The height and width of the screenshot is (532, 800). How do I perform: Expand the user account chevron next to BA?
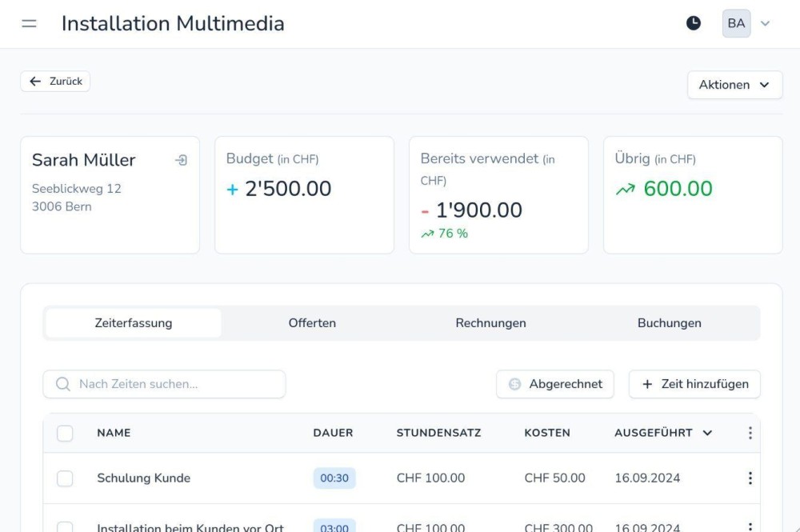765,24
